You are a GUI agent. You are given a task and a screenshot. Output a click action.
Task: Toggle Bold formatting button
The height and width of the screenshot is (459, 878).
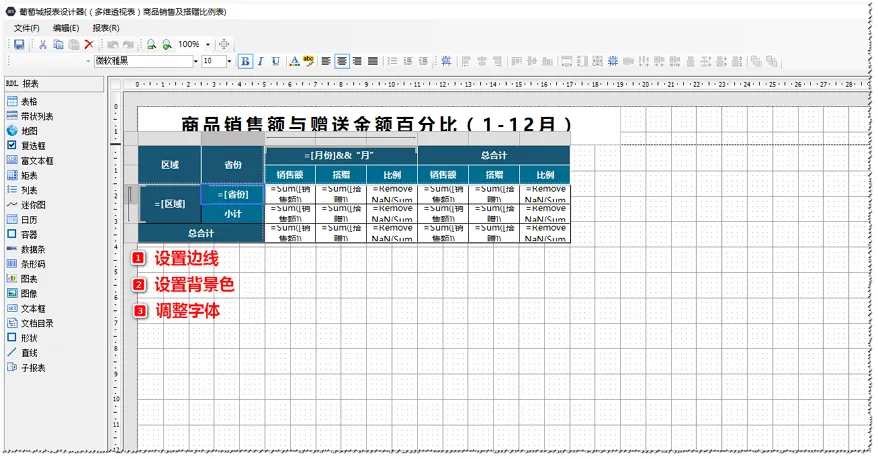coord(246,61)
